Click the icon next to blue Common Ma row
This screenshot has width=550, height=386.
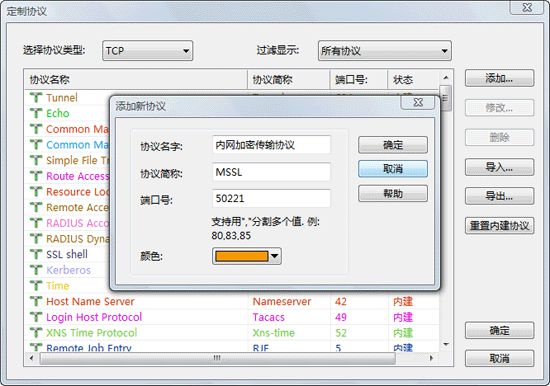point(36,145)
